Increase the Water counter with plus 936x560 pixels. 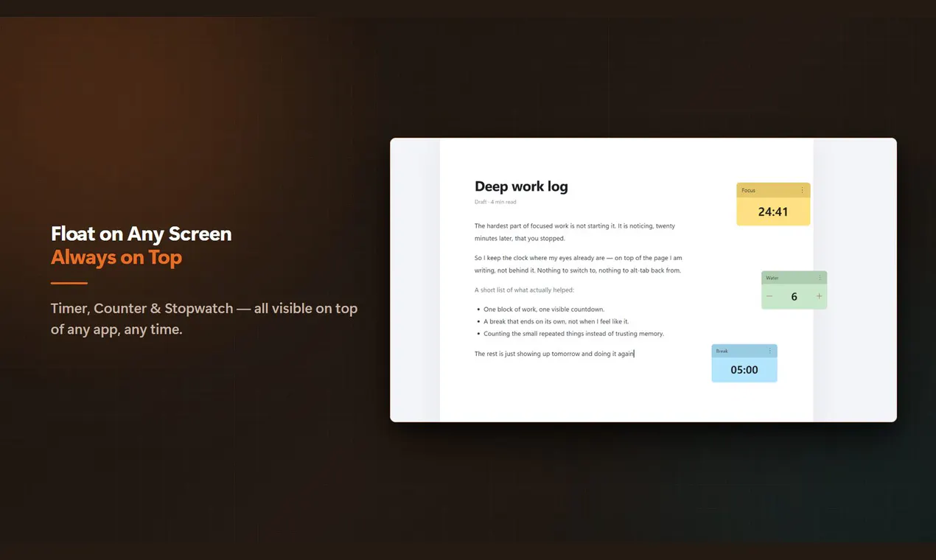[x=819, y=296]
